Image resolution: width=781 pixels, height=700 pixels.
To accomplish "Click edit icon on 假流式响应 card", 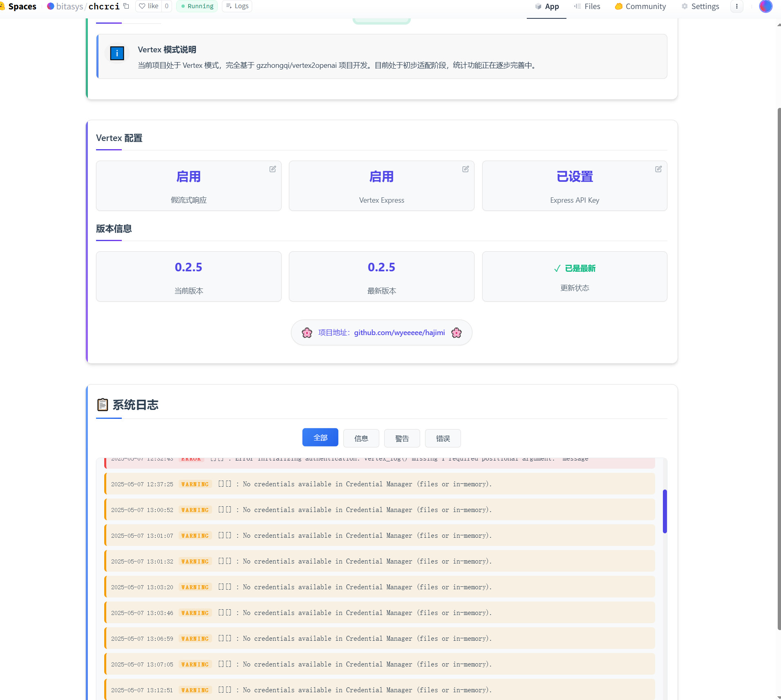I will (273, 169).
